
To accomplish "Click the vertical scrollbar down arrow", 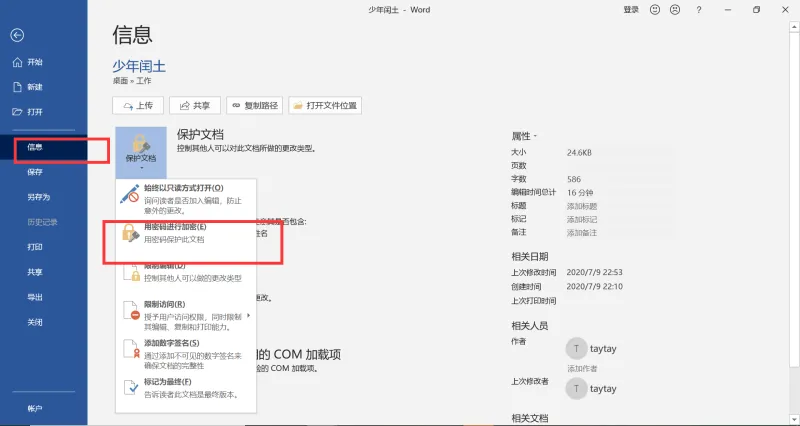I will tap(794, 420).
